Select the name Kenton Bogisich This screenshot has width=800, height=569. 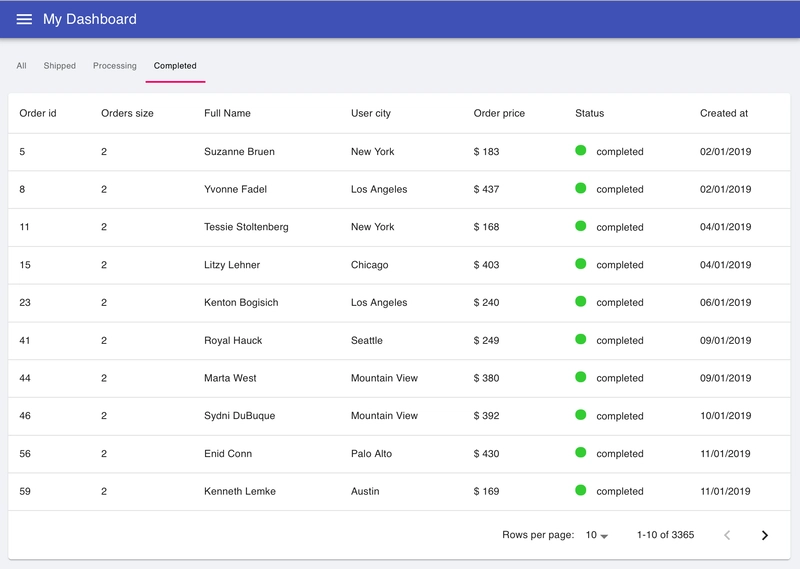[x=241, y=303]
